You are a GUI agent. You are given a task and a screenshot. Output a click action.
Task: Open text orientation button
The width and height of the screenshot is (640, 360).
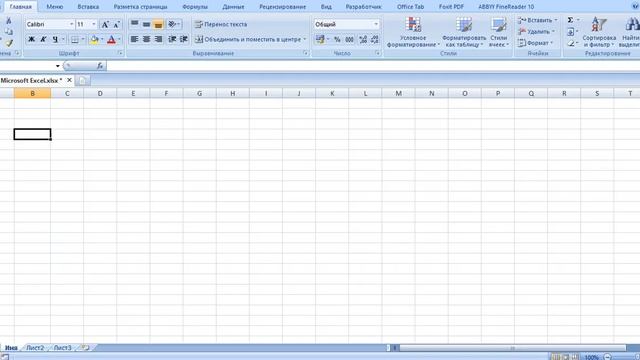pyautogui.click(x=174, y=24)
